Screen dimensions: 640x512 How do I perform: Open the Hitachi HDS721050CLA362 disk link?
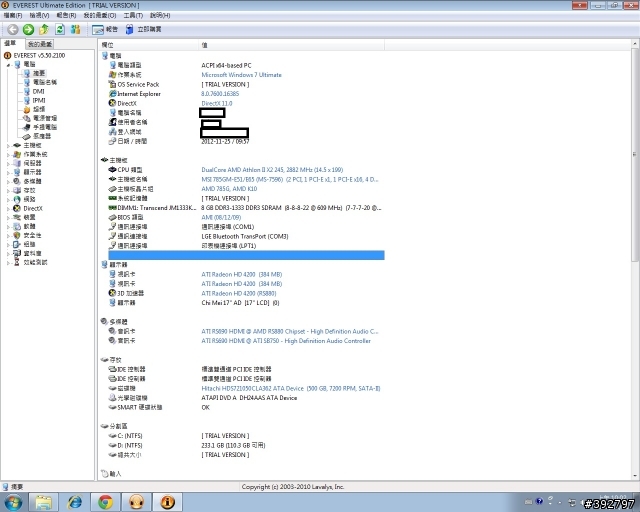[291, 388]
